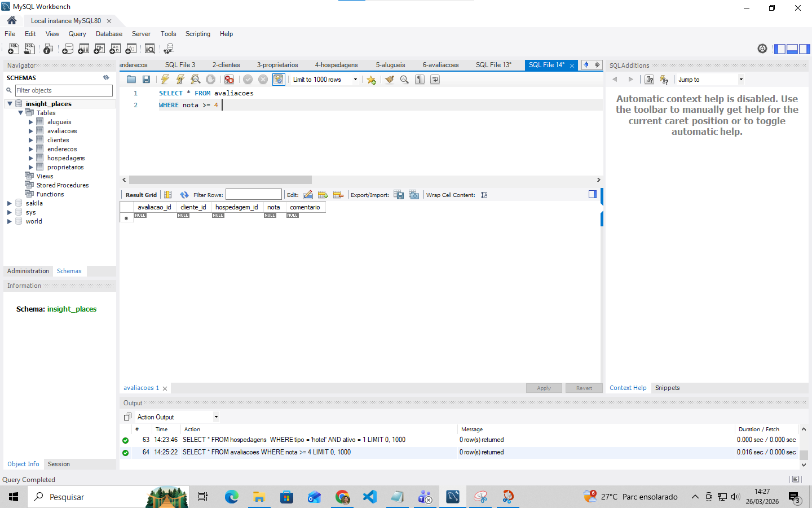The width and height of the screenshot is (812, 508).
Task: Toggle the left sidebar panel visibility
Action: (780, 49)
